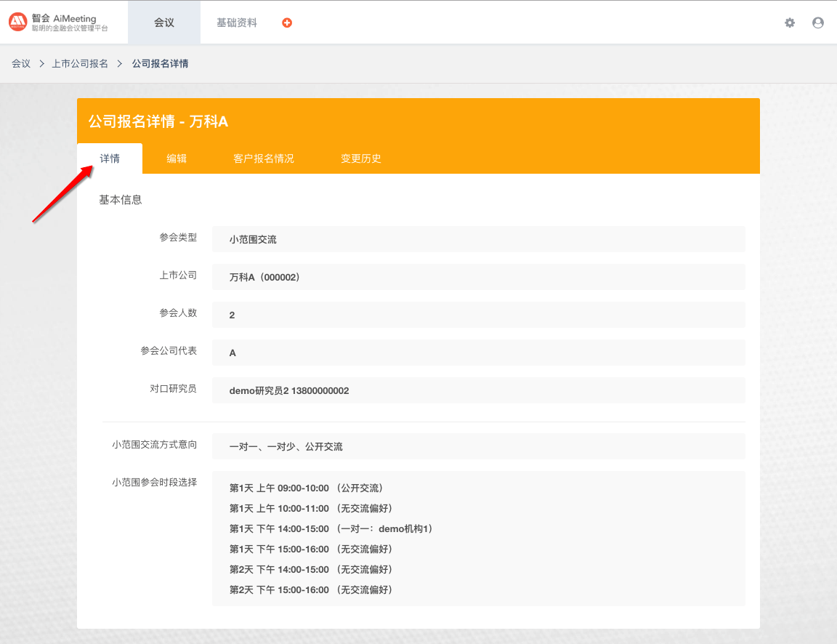Click the 参会公司代表 label
837x644 pixels.
(169, 350)
